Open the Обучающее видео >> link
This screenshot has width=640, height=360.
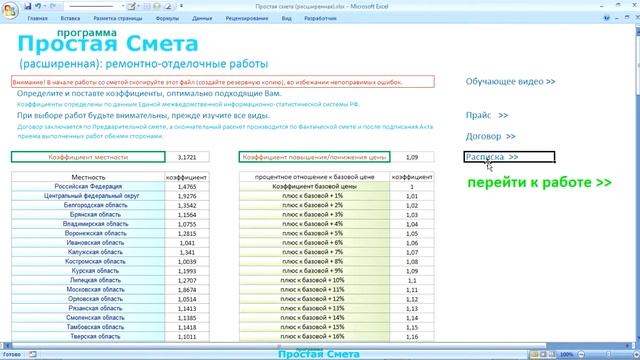[x=510, y=81]
